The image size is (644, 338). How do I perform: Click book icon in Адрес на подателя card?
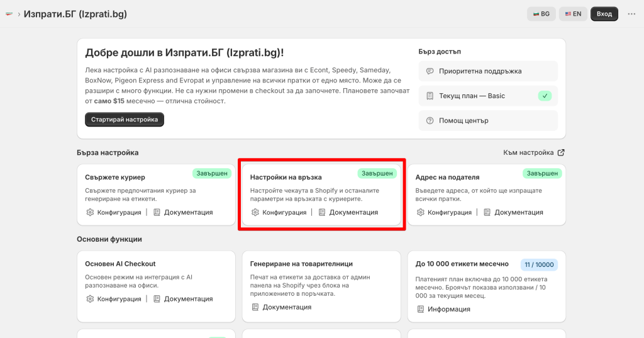pos(487,212)
